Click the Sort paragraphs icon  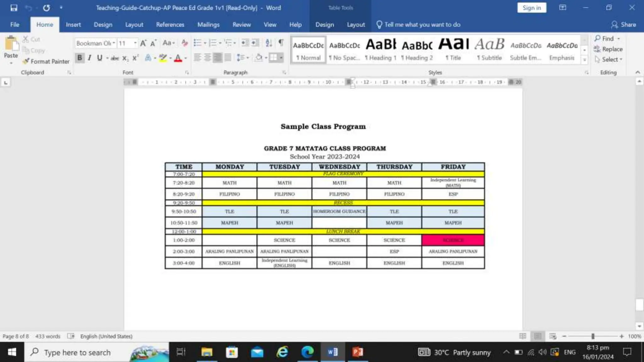click(x=269, y=43)
